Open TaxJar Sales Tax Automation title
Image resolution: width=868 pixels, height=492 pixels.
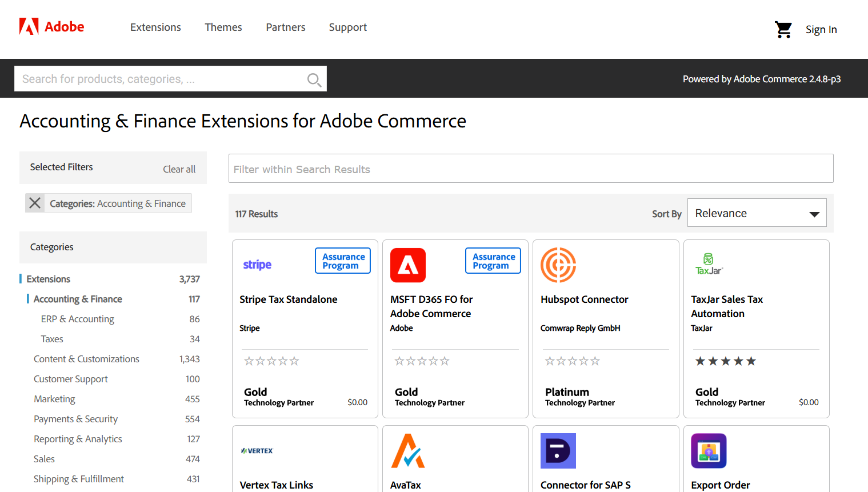click(727, 306)
